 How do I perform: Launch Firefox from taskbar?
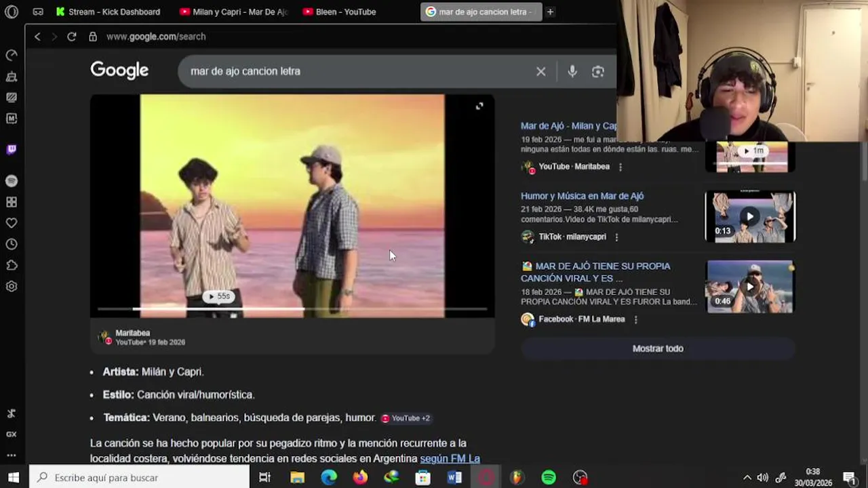click(360, 478)
